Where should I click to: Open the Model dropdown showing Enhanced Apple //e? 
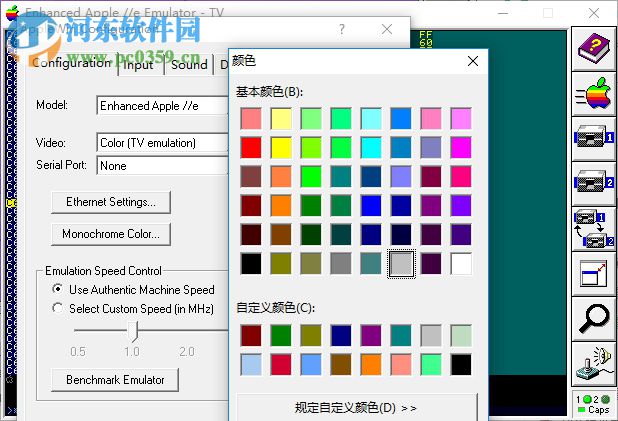[x=162, y=106]
